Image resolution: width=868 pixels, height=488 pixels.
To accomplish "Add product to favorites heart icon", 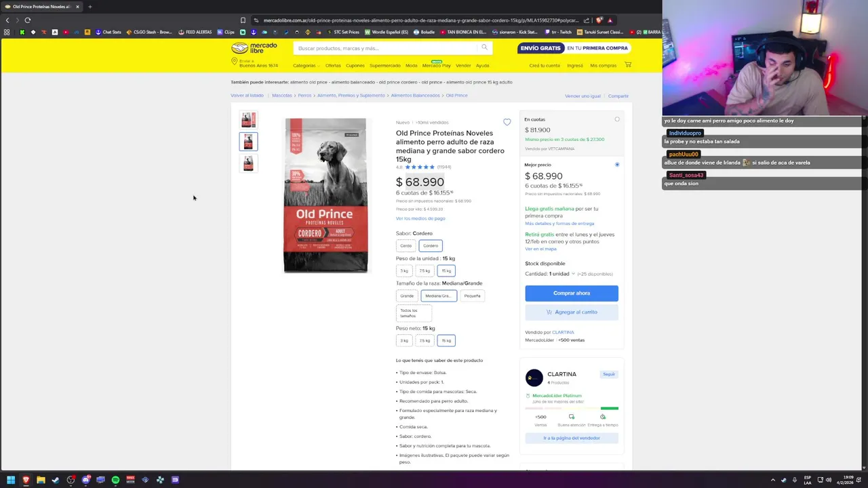I will (507, 122).
